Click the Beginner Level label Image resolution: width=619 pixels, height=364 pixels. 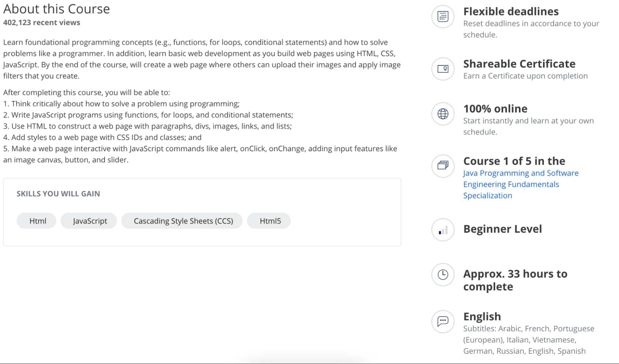pyautogui.click(x=503, y=229)
